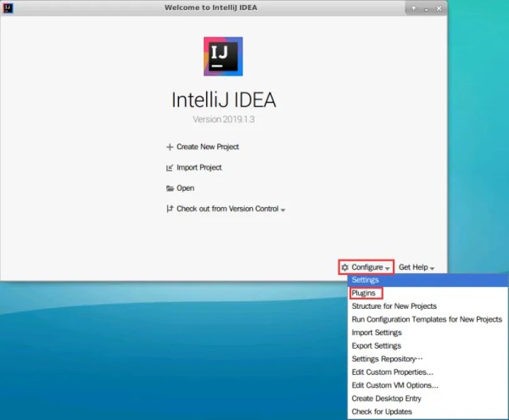Click Check out from Version Control
Screen dimensions: 509x420
pyautogui.click(x=226, y=209)
